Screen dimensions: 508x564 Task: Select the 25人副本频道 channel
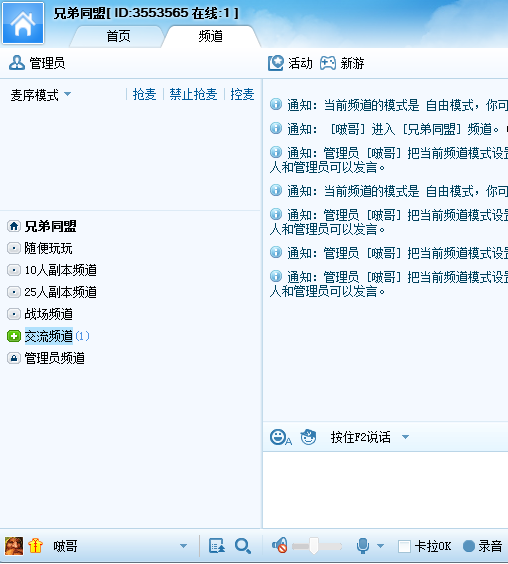[x=60, y=292]
